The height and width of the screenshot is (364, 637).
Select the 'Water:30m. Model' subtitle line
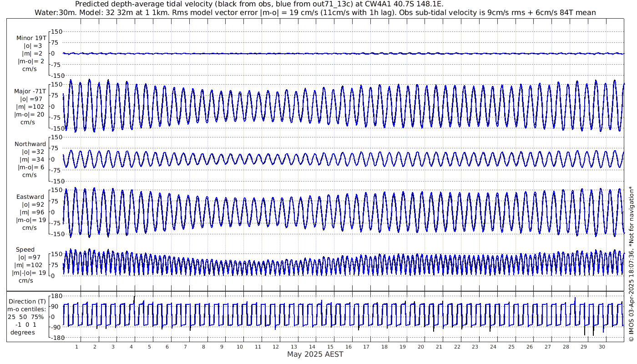pyautogui.click(x=315, y=12)
